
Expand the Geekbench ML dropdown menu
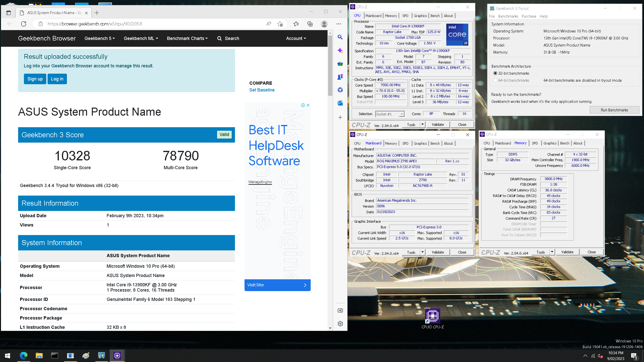click(x=141, y=38)
